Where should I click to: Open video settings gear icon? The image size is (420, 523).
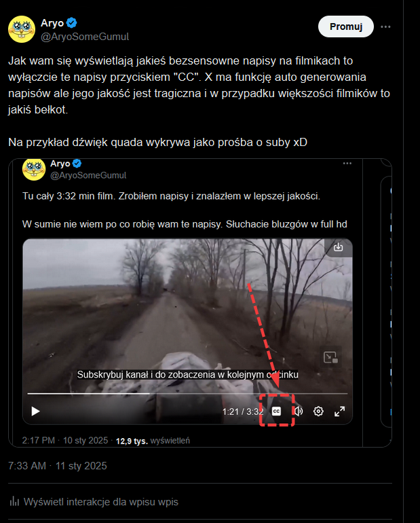[x=318, y=411]
